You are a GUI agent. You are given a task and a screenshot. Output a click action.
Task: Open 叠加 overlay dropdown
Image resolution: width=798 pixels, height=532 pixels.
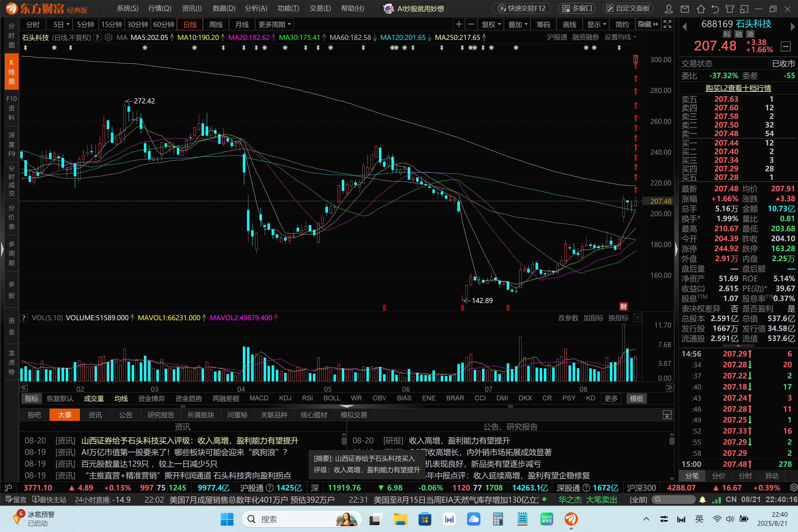[x=517, y=24]
